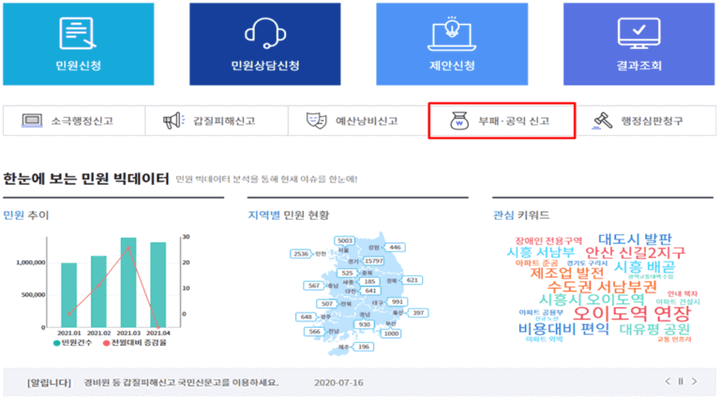Click the Jeju value 196 on map
Image resolution: width=720 pixels, height=400 pixels.
pos(364,347)
